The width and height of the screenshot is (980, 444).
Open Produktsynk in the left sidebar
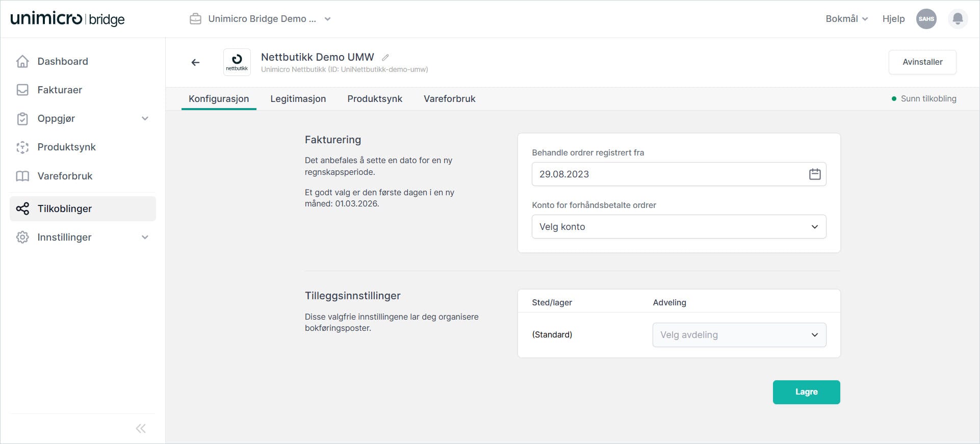click(66, 147)
